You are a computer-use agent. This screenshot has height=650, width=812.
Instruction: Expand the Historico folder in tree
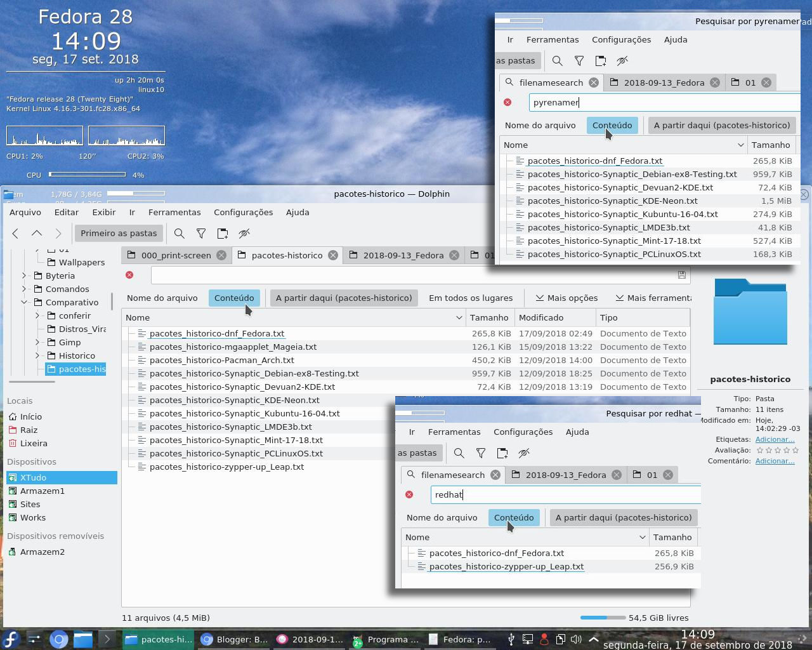click(37, 355)
